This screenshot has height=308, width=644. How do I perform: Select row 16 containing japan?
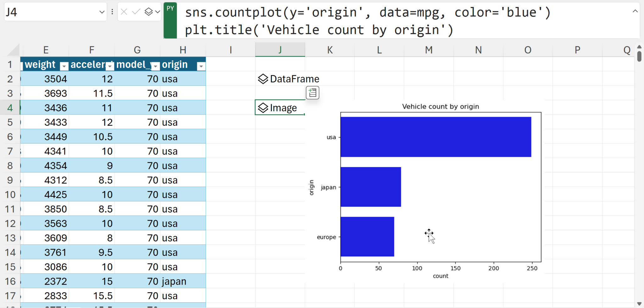10,281
